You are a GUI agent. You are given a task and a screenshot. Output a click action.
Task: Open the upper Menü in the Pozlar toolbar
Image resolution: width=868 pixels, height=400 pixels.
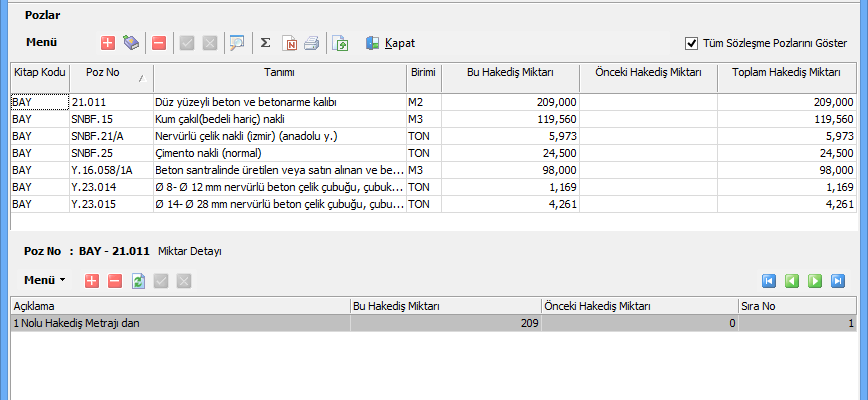[41, 43]
